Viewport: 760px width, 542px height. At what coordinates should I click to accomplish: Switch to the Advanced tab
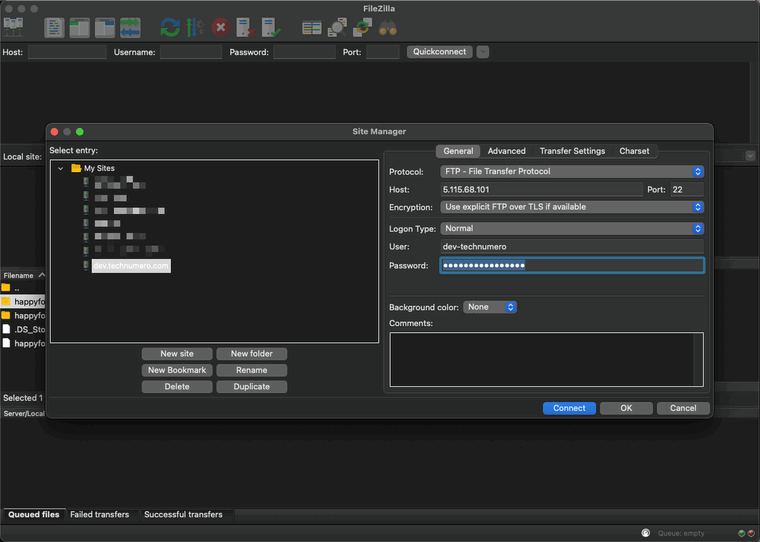pyautogui.click(x=506, y=151)
